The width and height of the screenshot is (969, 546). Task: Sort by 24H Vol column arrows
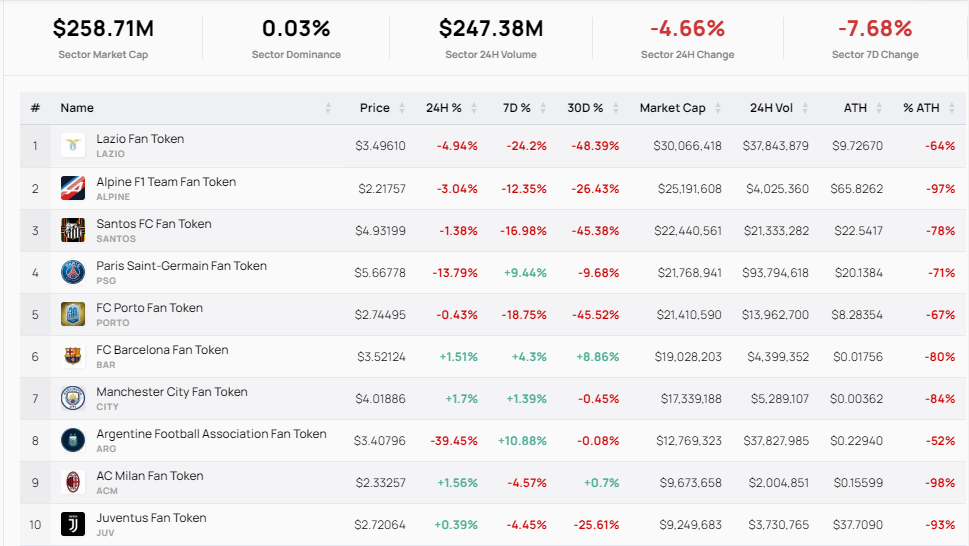[x=805, y=108]
